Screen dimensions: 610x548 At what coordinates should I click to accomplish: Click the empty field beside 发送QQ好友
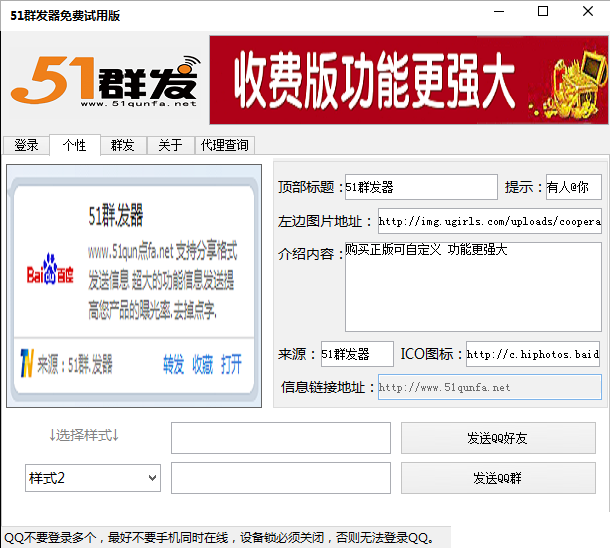tap(281, 438)
